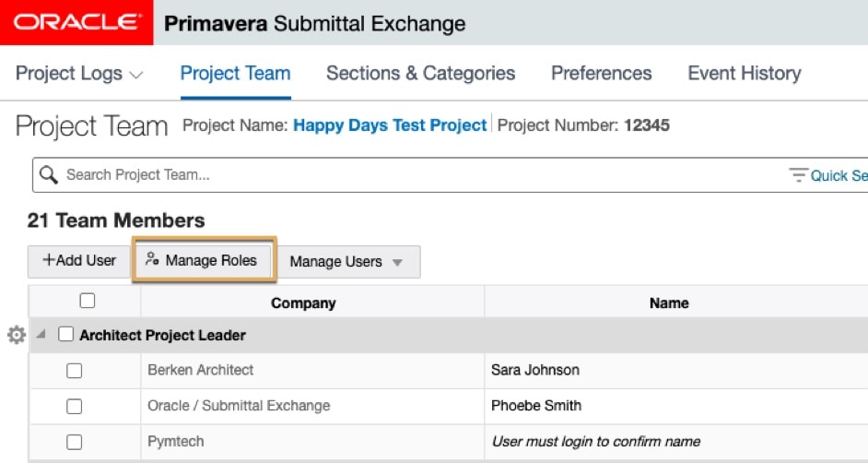Click the Quick Search filter icon
Image resolution: width=868 pixels, height=463 pixels.
click(798, 175)
